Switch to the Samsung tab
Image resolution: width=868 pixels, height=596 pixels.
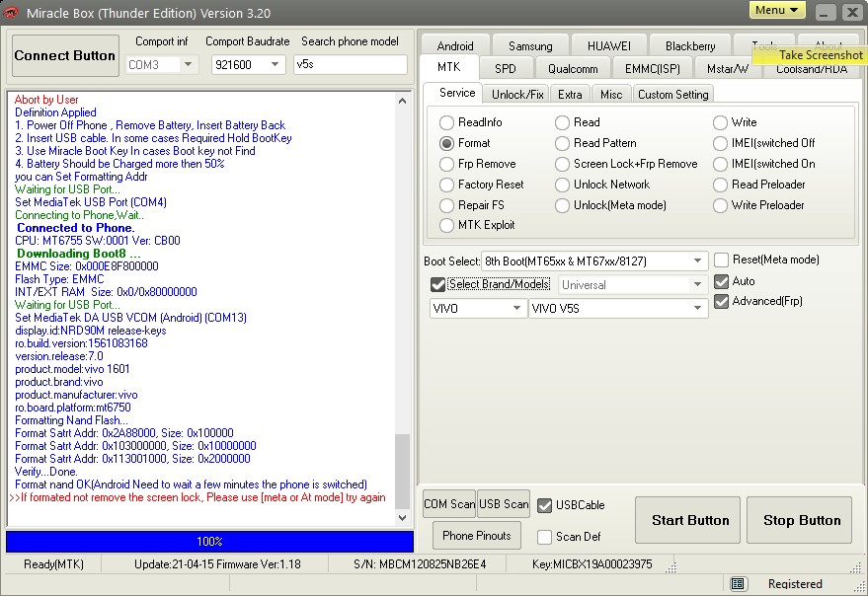pos(530,46)
